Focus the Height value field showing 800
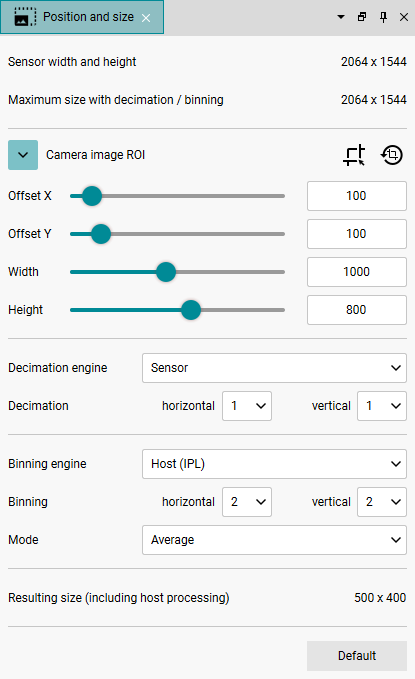415x679 pixels. 357,310
